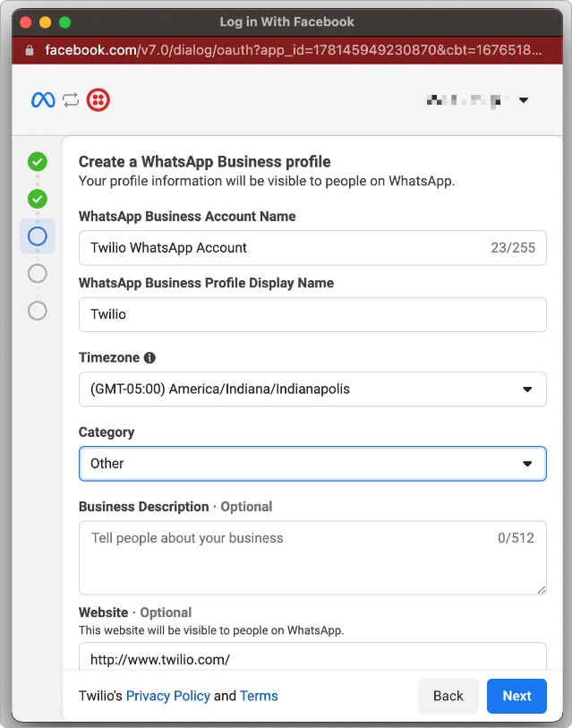Screen dimensions: 572x728
Task: Click the lock icon in address bar
Action: coord(30,50)
